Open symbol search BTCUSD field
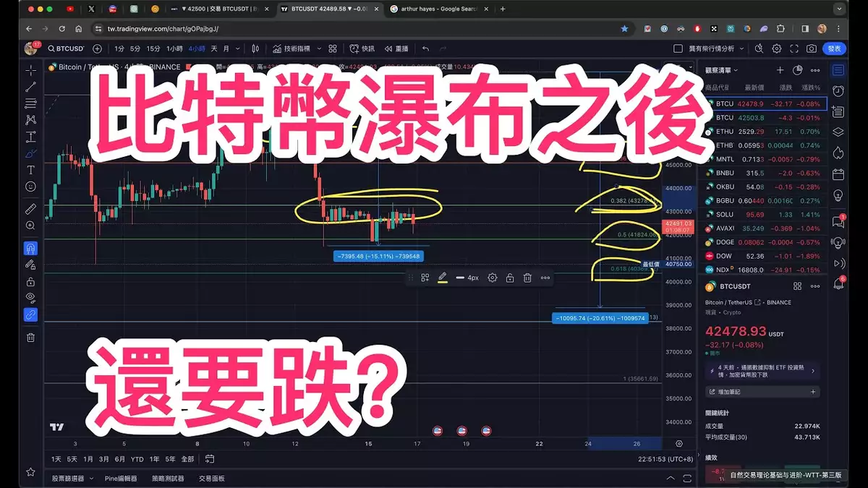Screen dimensions: 868x488 click(x=66, y=48)
